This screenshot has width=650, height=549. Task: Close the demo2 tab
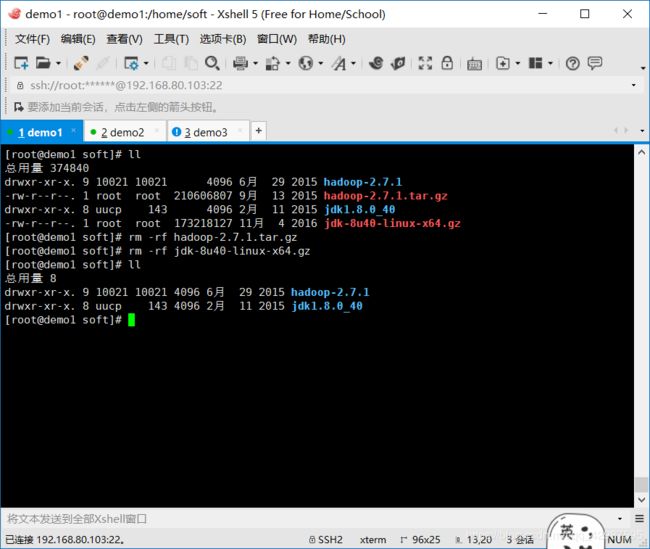157,131
